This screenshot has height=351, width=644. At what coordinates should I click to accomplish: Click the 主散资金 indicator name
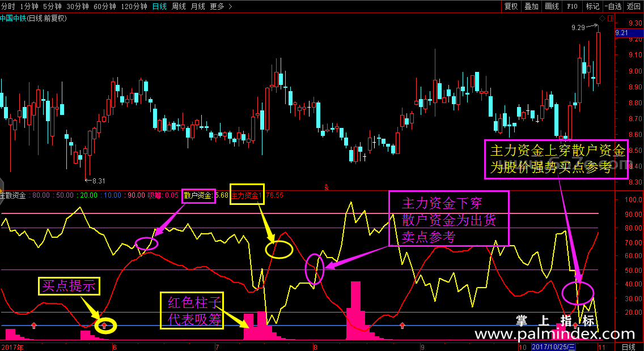[12, 195]
